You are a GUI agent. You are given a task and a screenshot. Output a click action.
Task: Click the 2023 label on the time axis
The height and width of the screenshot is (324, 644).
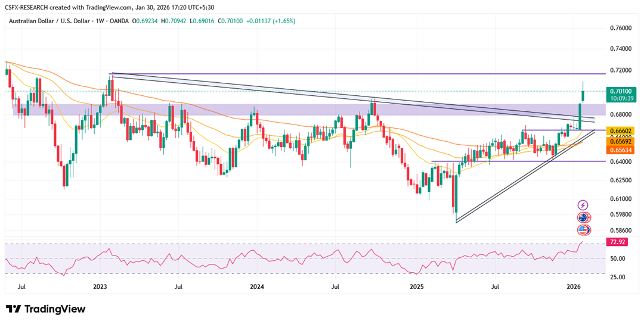[x=100, y=286]
